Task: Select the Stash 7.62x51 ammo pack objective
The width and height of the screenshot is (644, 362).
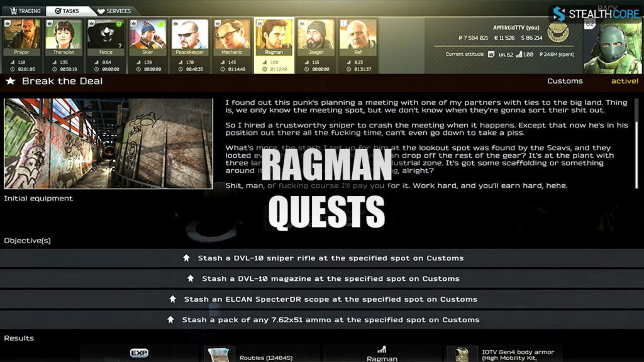Action: pyautogui.click(x=322, y=320)
